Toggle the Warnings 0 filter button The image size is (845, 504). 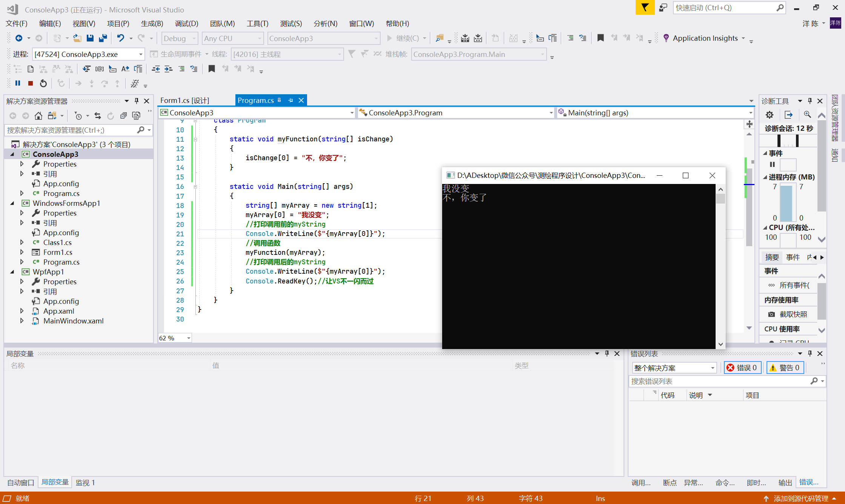click(785, 368)
